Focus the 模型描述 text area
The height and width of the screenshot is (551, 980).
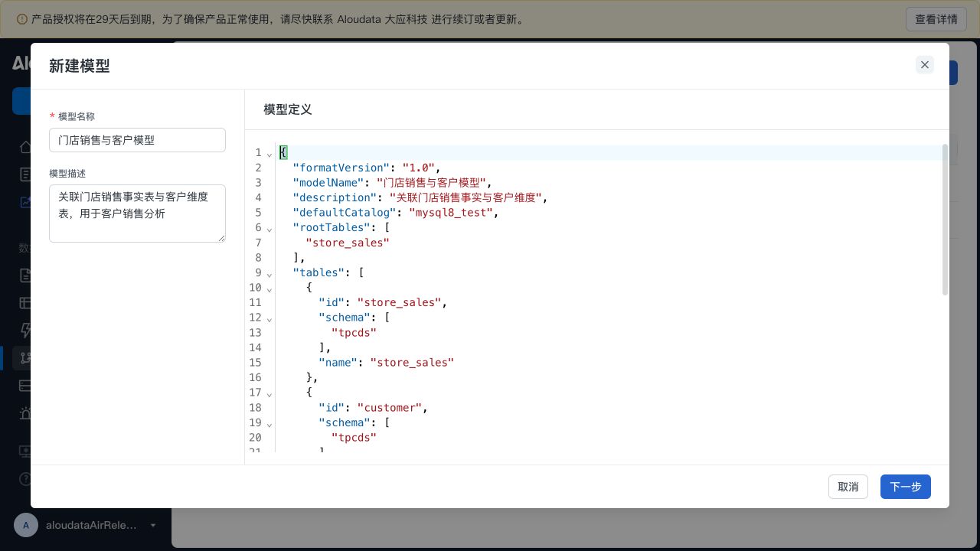click(137, 214)
